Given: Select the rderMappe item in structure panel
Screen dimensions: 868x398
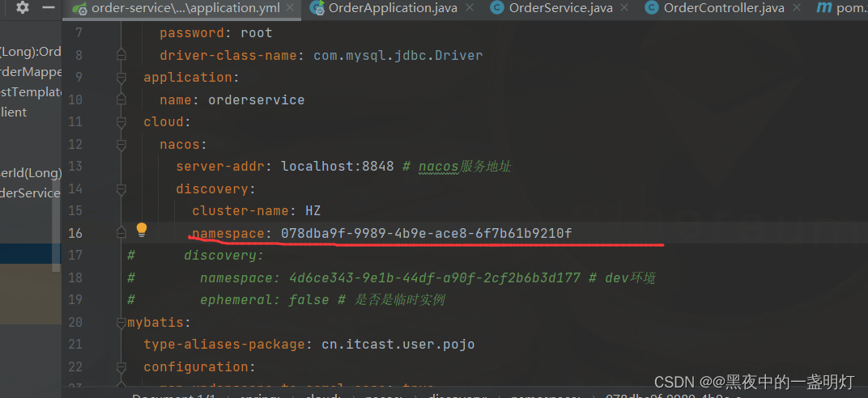Looking at the screenshot, I should [31, 72].
